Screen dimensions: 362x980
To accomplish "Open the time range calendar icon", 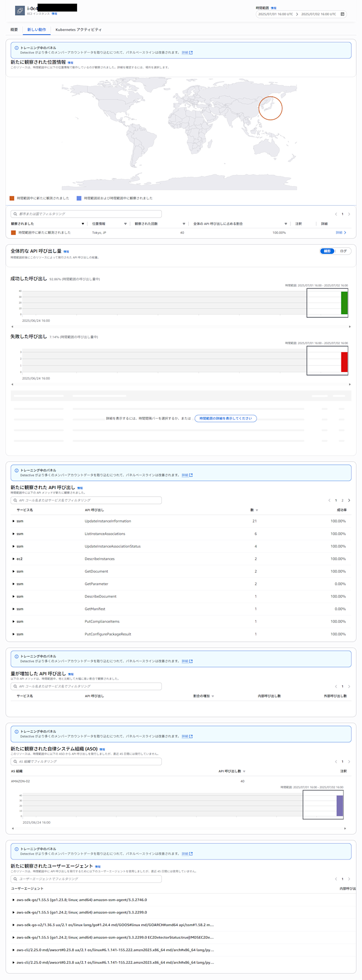I will pyautogui.click(x=342, y=14).
